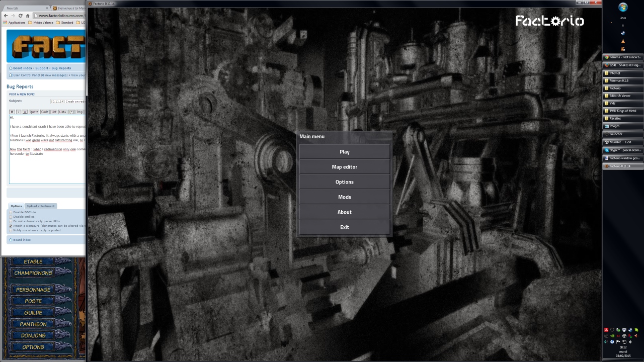Switch to the Shakes & Fidget Firefox taskbar item
The width and height of the screenshot is (644, 362).
pyautogui.click(x=623, y=65)
